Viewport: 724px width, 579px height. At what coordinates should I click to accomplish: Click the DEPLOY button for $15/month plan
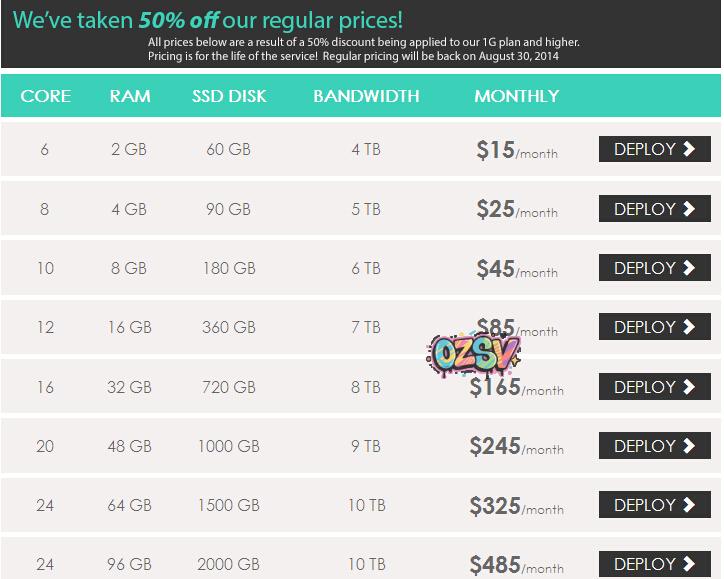(x=654, y=150)
